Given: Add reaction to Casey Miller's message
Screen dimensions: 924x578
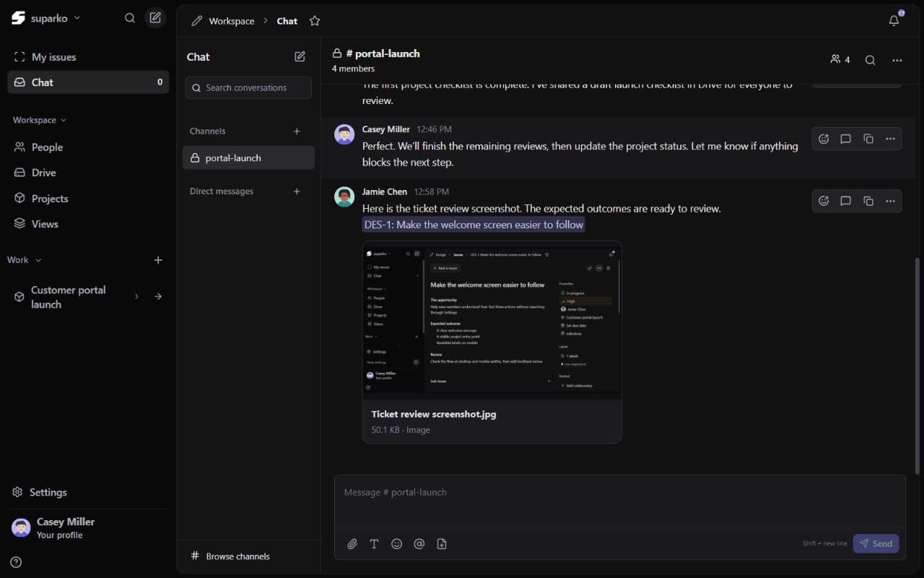Looking at the screenshot, I should 824,139.
